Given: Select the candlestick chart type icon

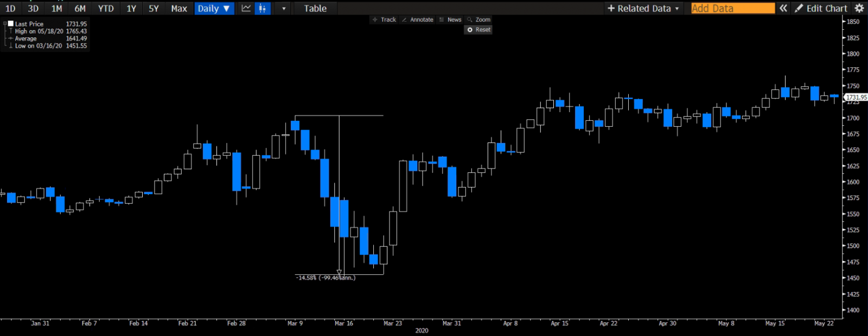Looking at the screenshot, I should [x=263, y=8].
